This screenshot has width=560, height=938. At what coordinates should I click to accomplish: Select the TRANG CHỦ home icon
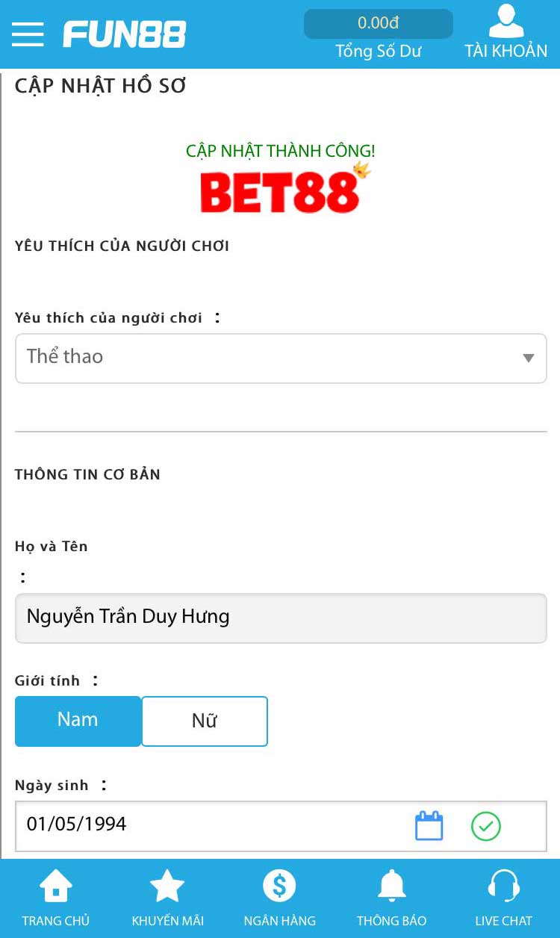[x=56, y=886]
